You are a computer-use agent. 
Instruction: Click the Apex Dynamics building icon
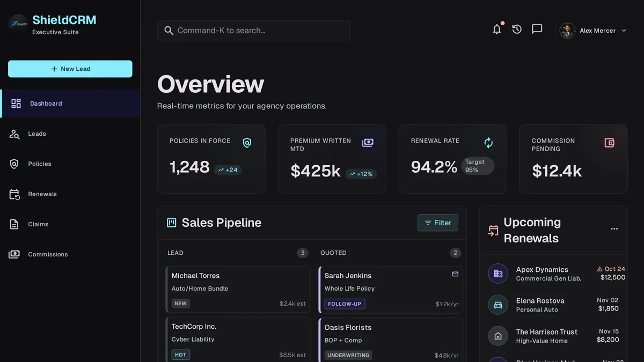pos(498,274)
